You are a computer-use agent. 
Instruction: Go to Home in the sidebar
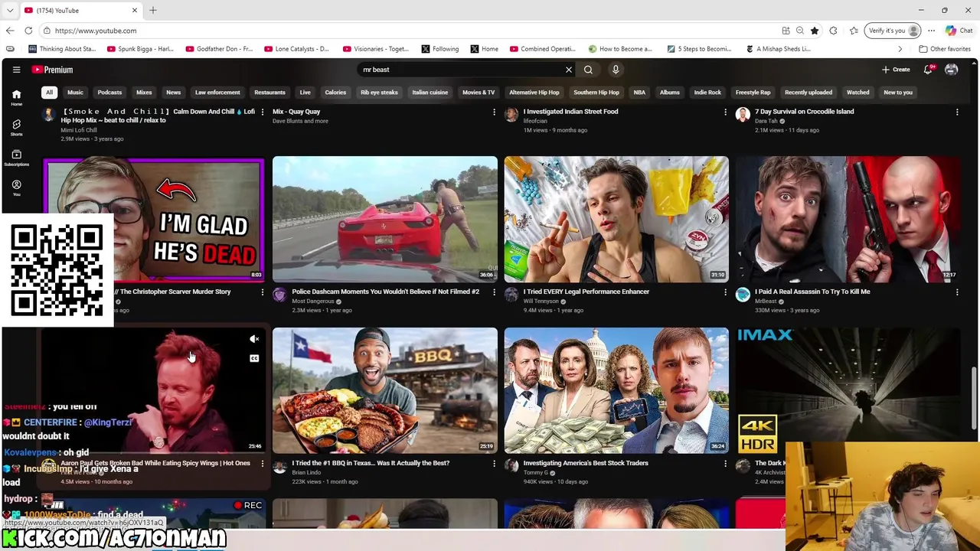(x=16, y=98)
